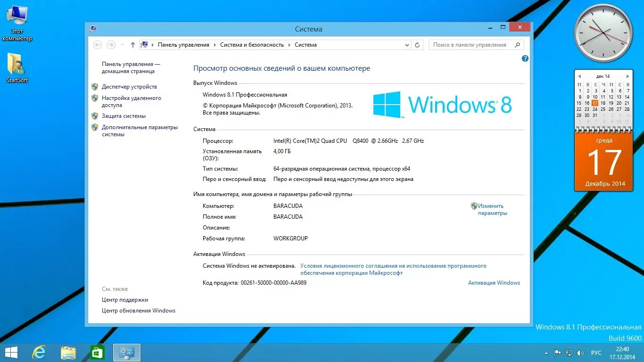Click the product code 00261-50000-00000-AA989
This screenshot has height=362, width=644.
click(x=274, y=283)
